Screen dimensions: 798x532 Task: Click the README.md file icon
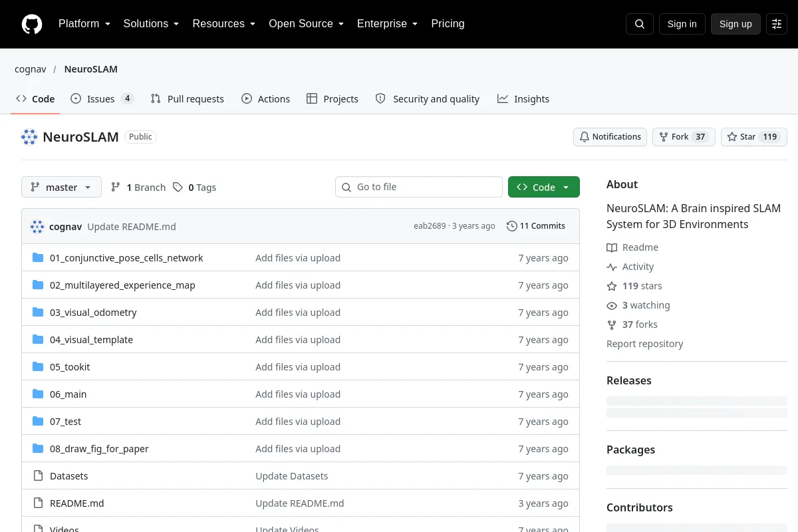click(38, 503)
